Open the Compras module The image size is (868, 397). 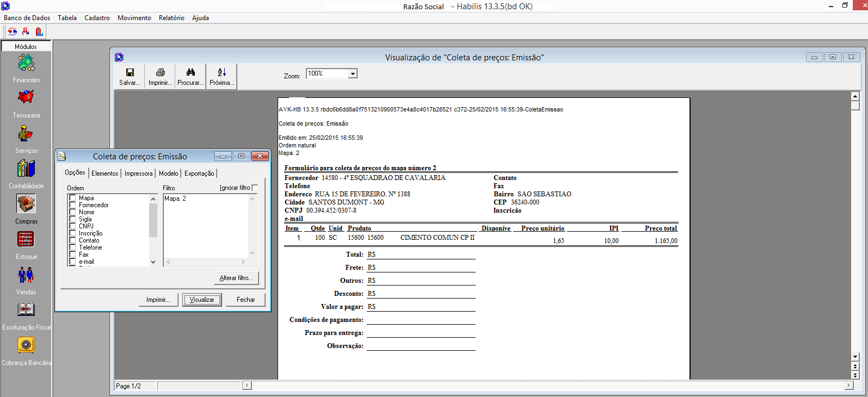coord(26,204)
